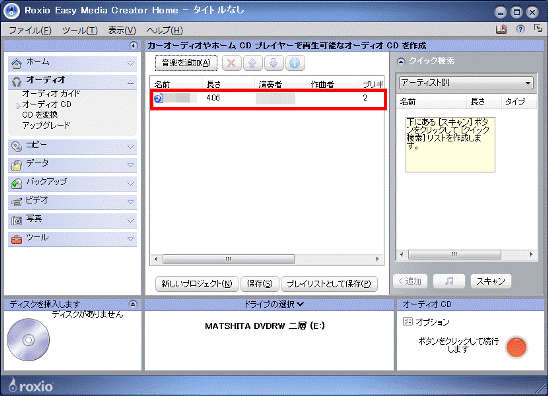Collapse the ディスクを挿入します panel

[133, 304]
